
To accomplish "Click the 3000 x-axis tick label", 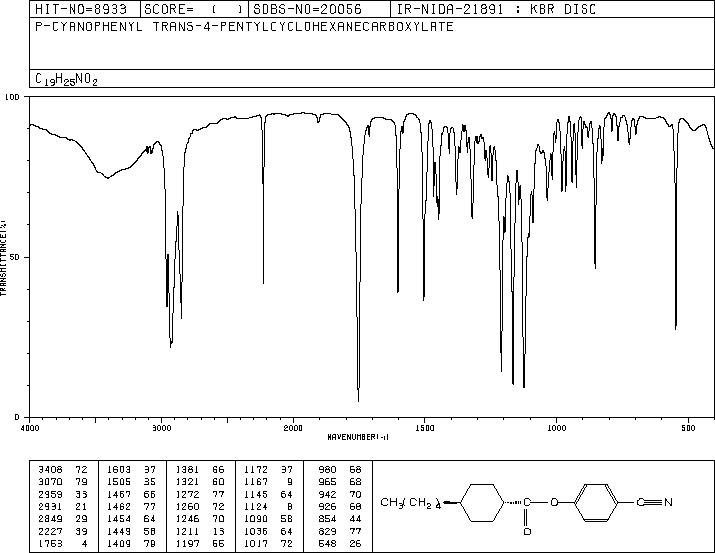I will click(x=161, y=428).
